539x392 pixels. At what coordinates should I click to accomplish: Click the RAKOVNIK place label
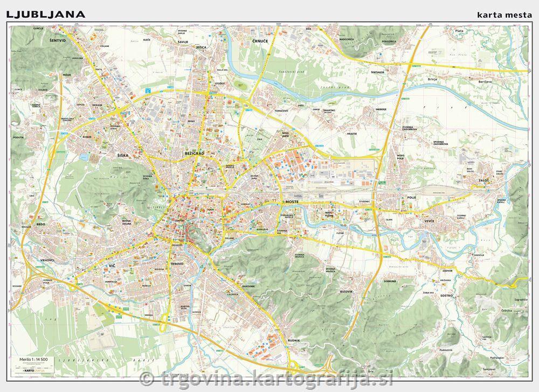click(248, 286)
